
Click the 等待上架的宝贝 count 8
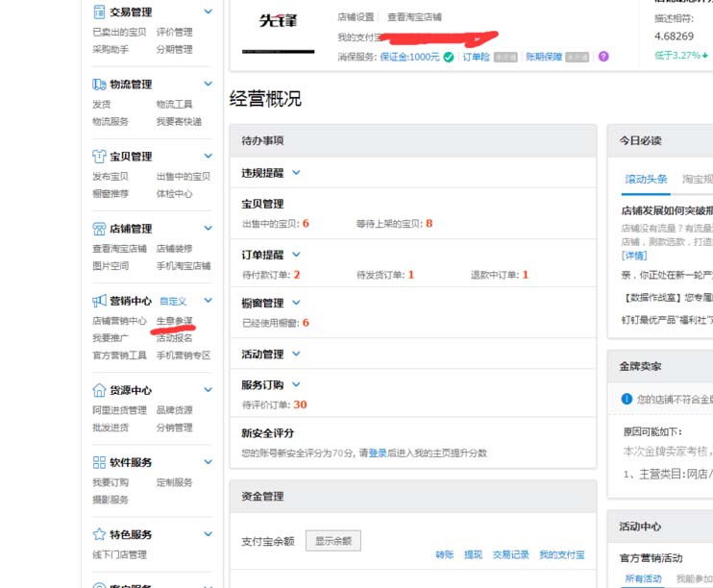[x=429, y=223]
